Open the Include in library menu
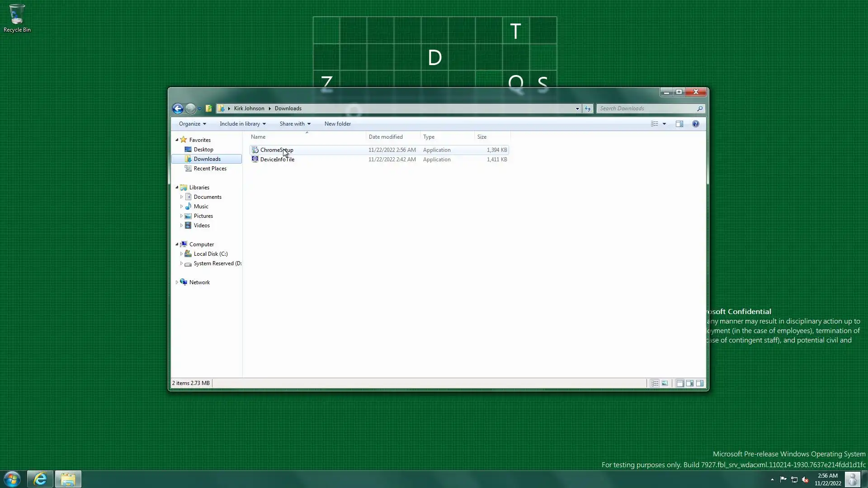The image size is (868, 488). pos(242,124)
